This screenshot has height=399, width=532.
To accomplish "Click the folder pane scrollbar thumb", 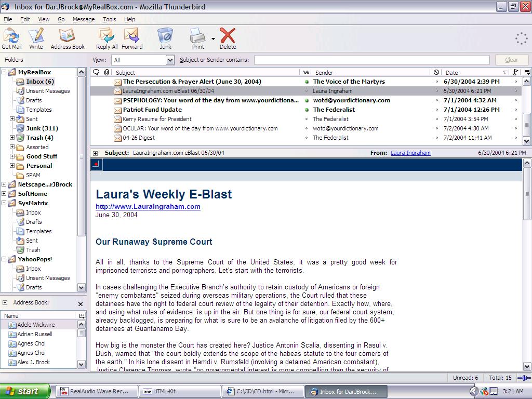I will [x=82, y=156].
